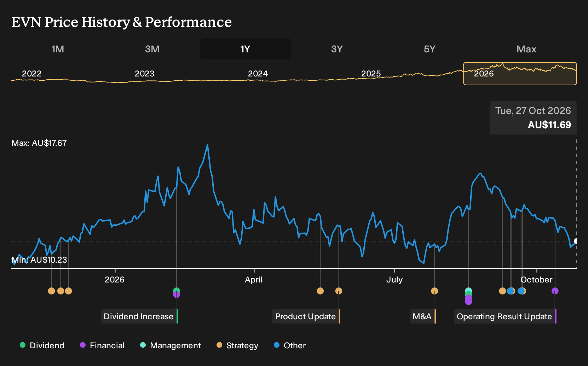Image resolution: width=588 pixels, height=366 pixels.
Task: Select the highlighted 2026 range in overview chart
Action: 520,74
